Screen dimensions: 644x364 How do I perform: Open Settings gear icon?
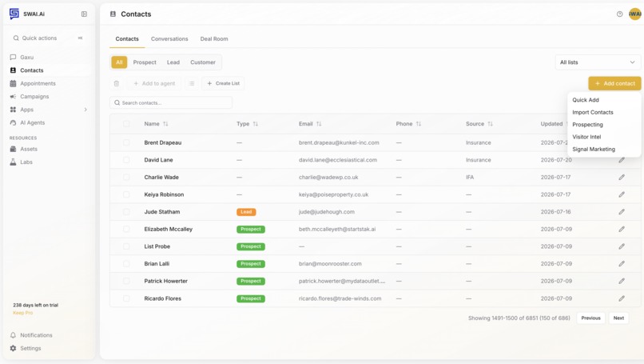pos(13,348)
